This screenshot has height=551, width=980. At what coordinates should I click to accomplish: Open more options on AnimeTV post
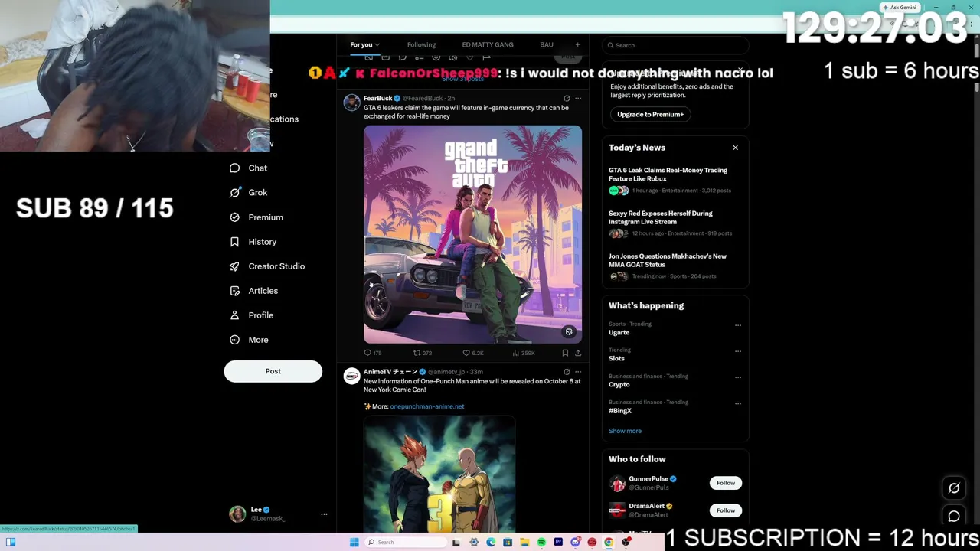(x=578, y=372)
